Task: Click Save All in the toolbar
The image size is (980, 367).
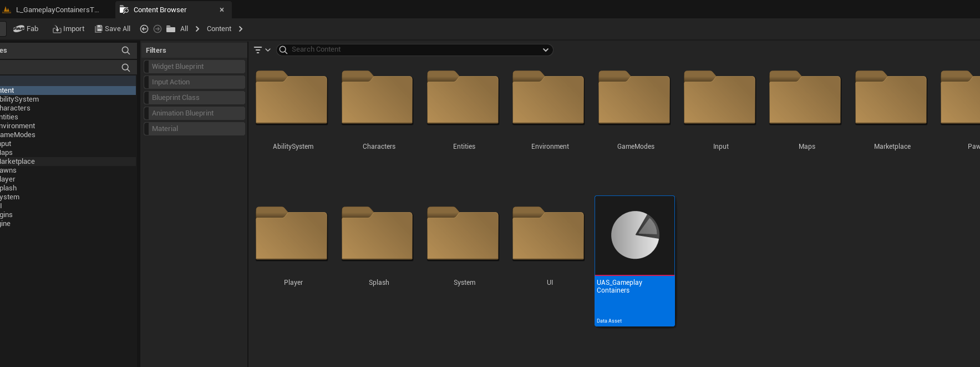Action: point(113,29)
